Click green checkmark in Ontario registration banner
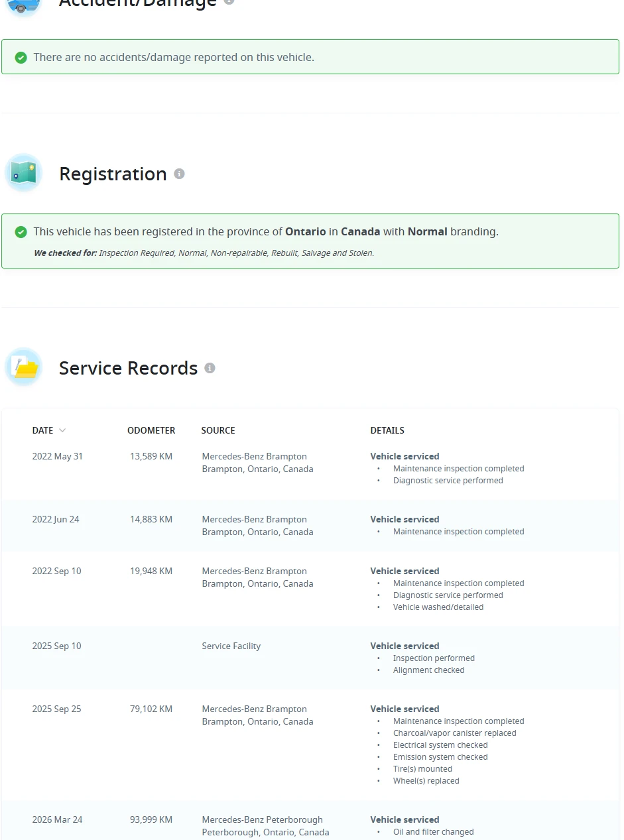Image resolution: width=624 pixels, height=840 pixels. pyautogui.click(x=21, y=232)
